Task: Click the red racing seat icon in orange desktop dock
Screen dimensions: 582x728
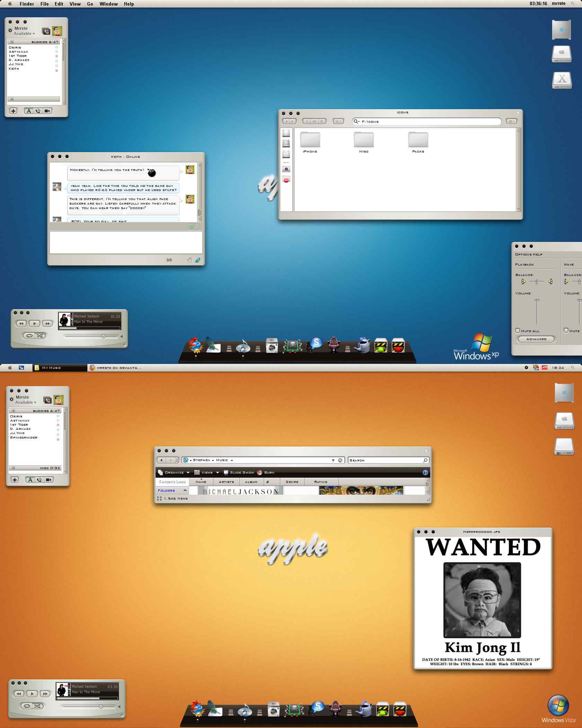Action: click(335, 708)
